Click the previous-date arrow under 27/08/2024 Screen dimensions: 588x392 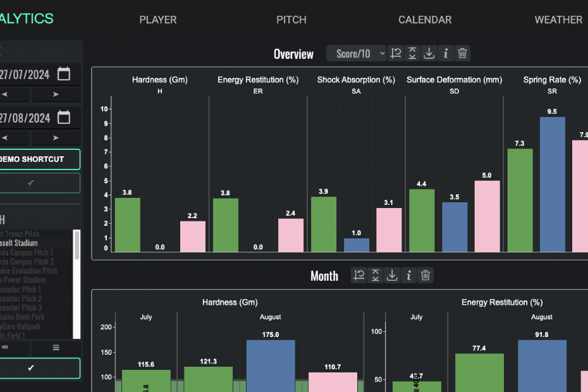(15, 138)
